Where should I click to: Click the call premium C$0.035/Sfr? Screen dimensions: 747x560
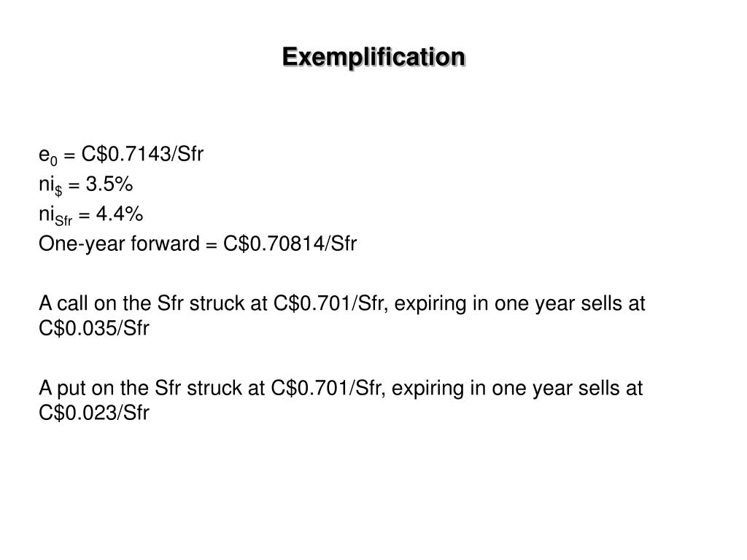point(94,327)
